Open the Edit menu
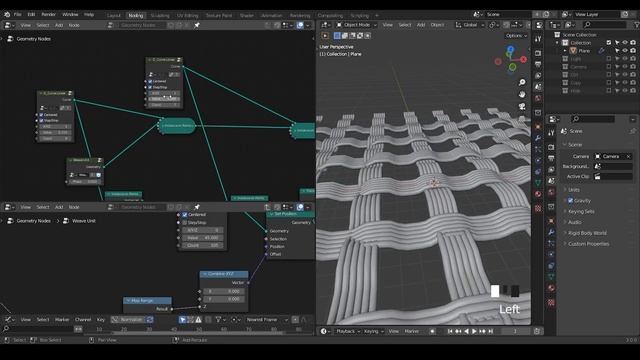This screenshot has height=360, width=640. [x=31, y=14]
